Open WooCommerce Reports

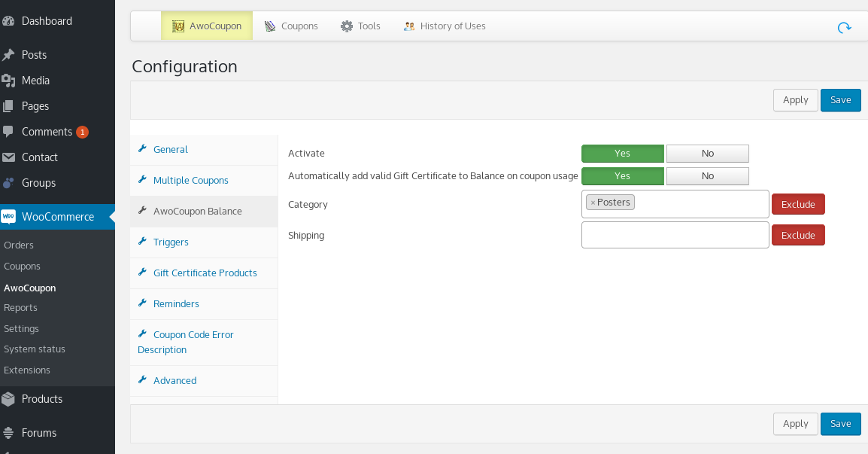(x=20, y=308)
